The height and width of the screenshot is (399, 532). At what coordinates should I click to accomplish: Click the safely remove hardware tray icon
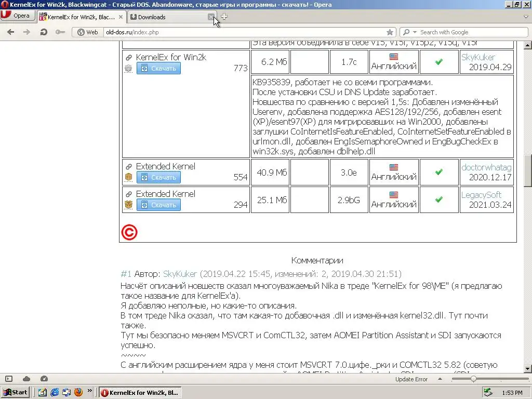pos(488,393)
